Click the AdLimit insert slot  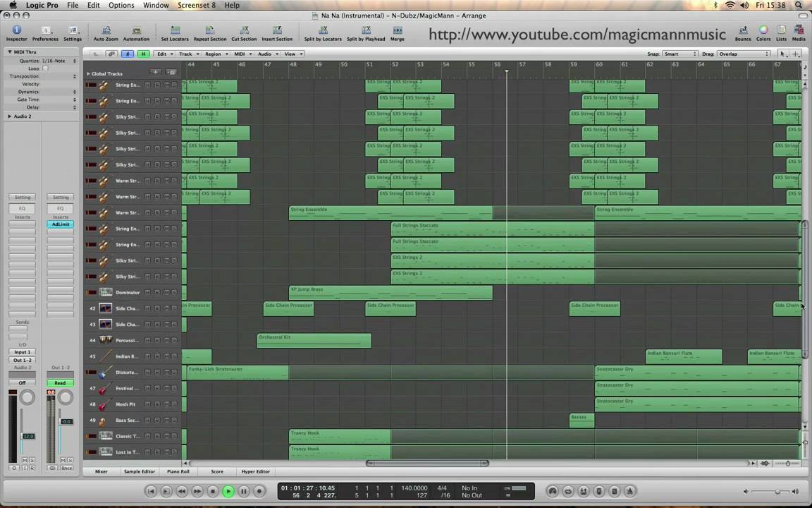[x=61, y=224]
